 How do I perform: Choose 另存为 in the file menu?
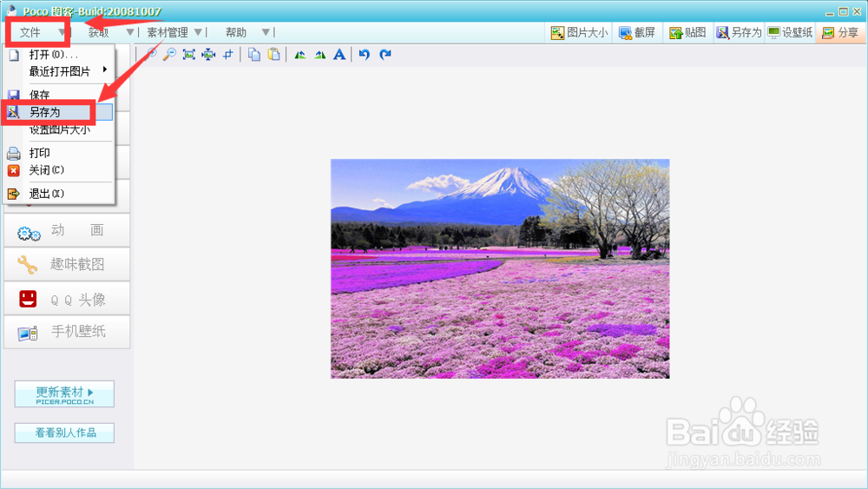(59, 112)
